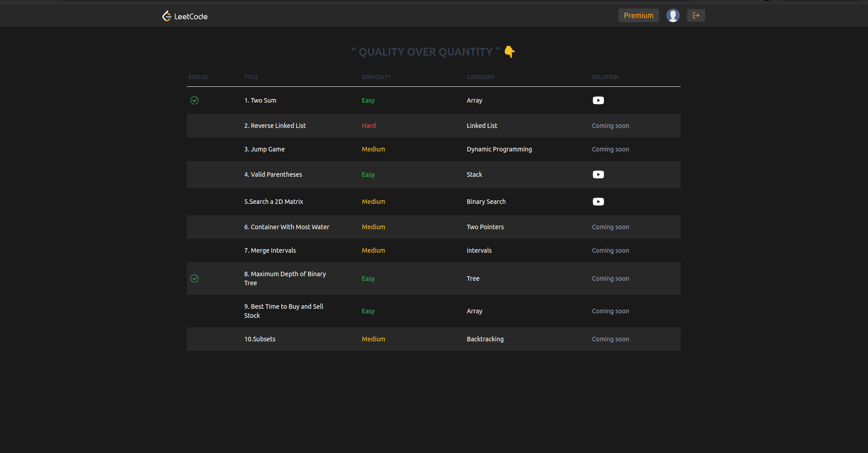
Task: Open YouTube solution for Two Sum
Action: click(x=598, y=100)
